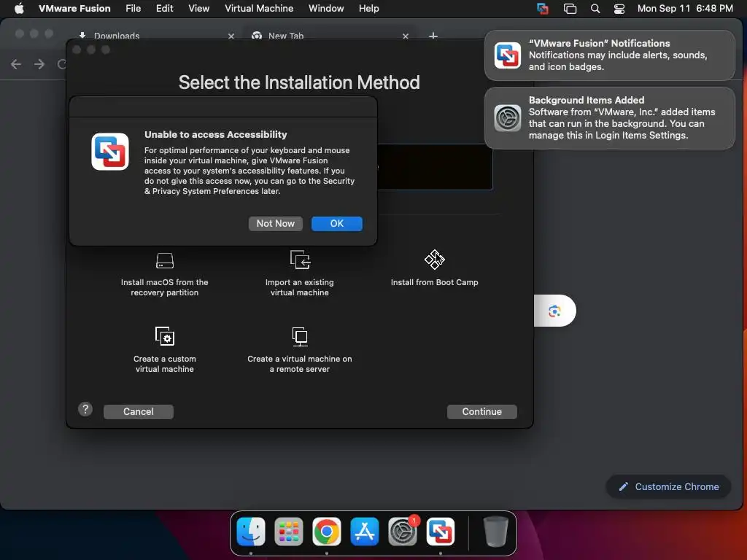Open System Settings from the Dock

(403, 532)
